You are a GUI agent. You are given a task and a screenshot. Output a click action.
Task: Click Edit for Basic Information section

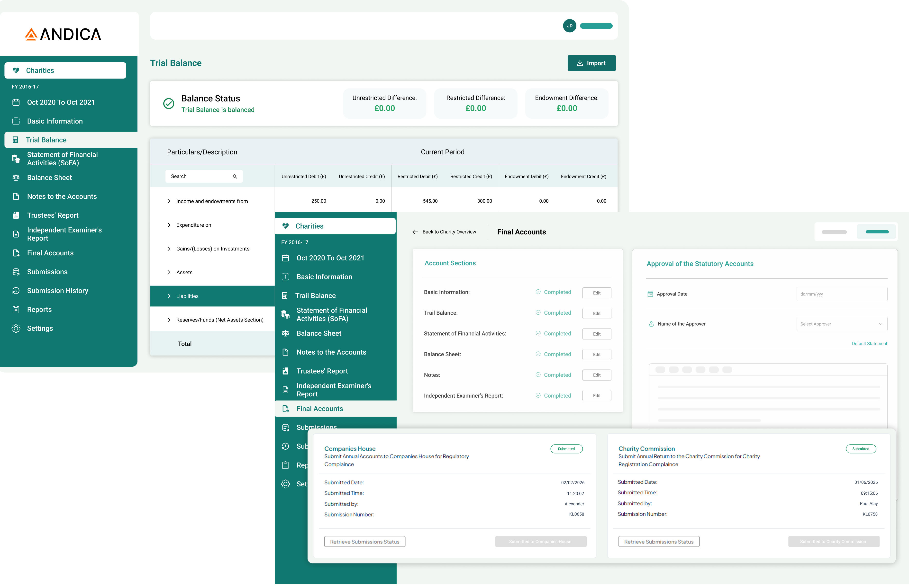pos(597,293)
